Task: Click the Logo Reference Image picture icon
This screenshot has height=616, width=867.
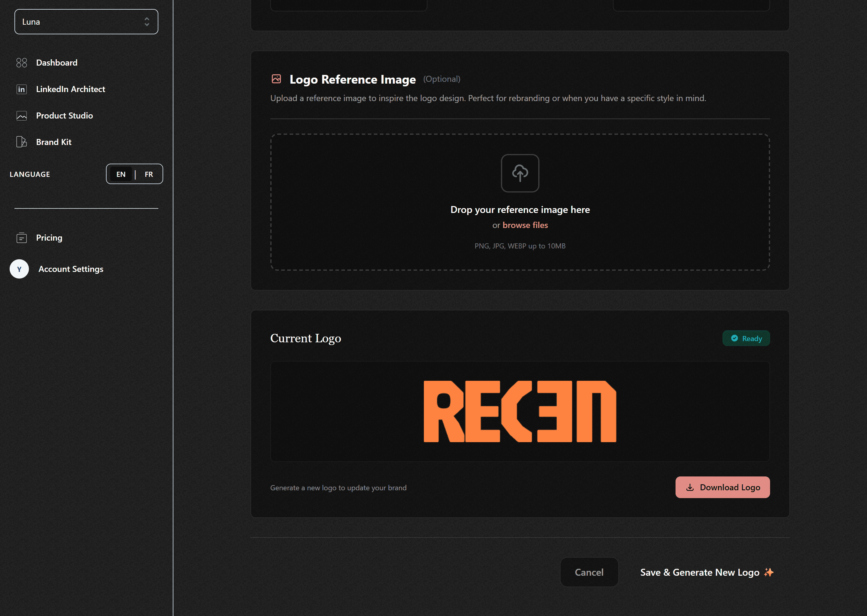Action: point(276,79)
